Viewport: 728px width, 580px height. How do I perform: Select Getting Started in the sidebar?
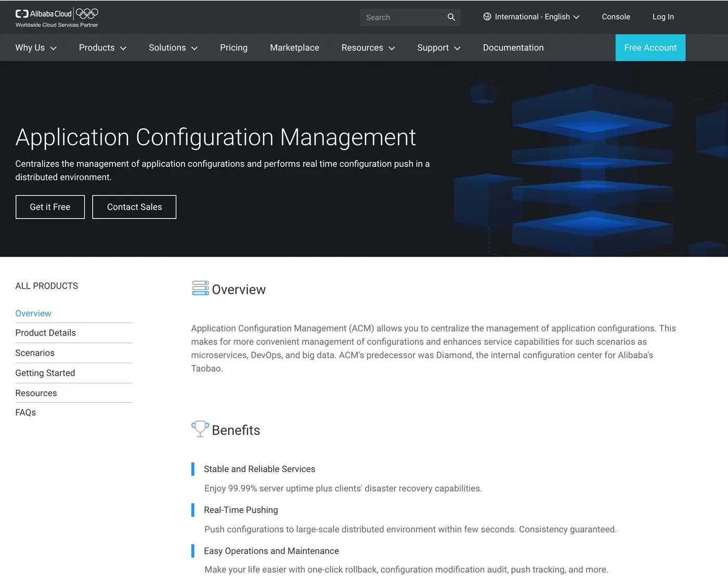(x=45, y=373)
